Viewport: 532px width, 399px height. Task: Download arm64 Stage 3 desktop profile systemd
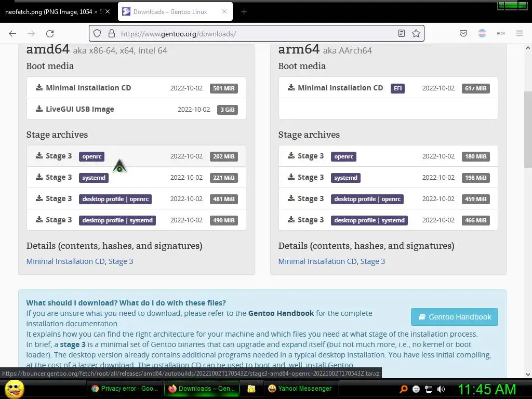388,220
